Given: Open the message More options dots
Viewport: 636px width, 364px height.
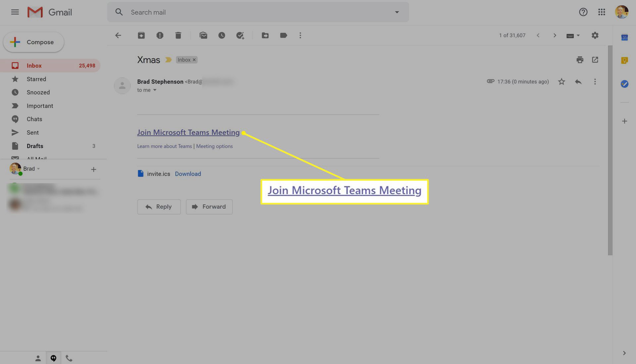Looking at the screenshot, I should pos(595,82).
